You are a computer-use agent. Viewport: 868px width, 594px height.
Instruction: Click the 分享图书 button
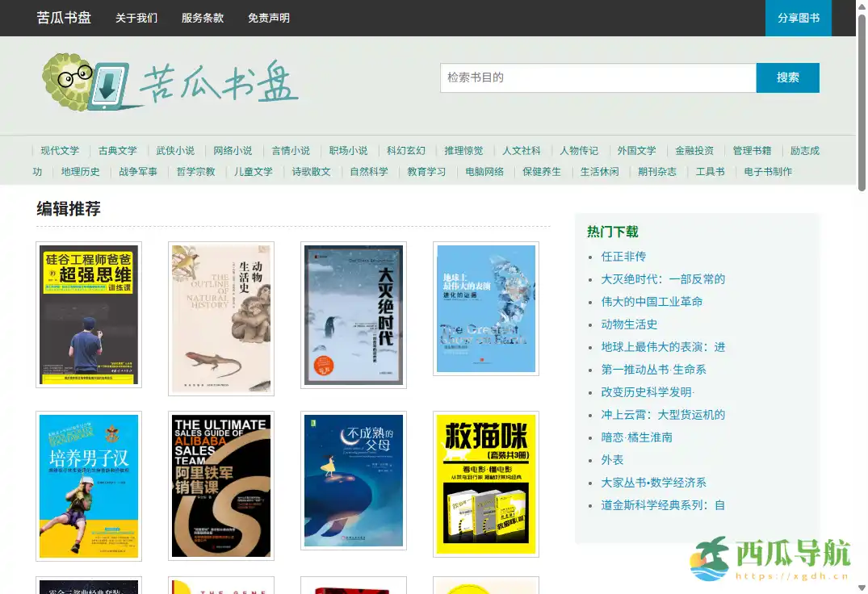click(798, 17)
